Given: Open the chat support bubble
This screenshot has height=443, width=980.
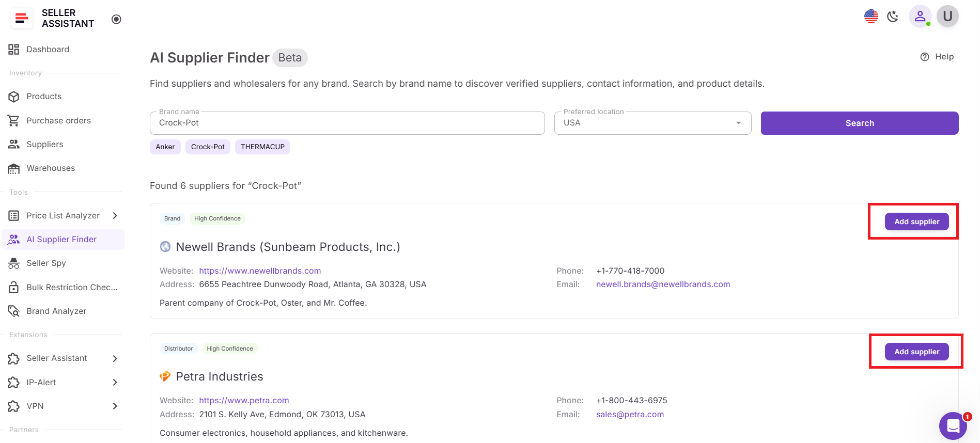Looking at the screenshot, I should click(x=953, y=426).
